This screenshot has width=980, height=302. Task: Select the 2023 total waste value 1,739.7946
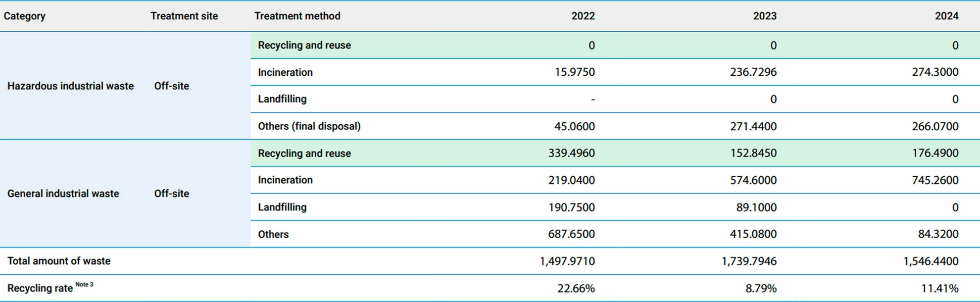(x=748, y=261)
